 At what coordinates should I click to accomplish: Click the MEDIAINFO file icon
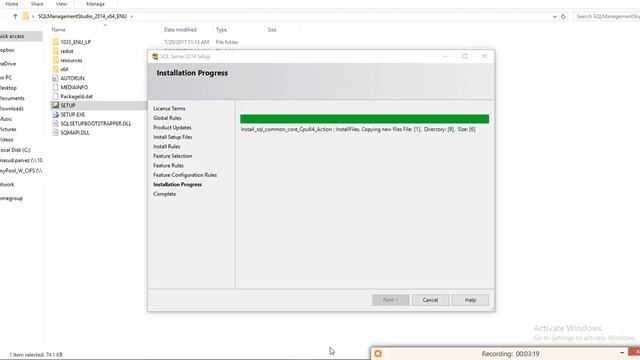56,87
